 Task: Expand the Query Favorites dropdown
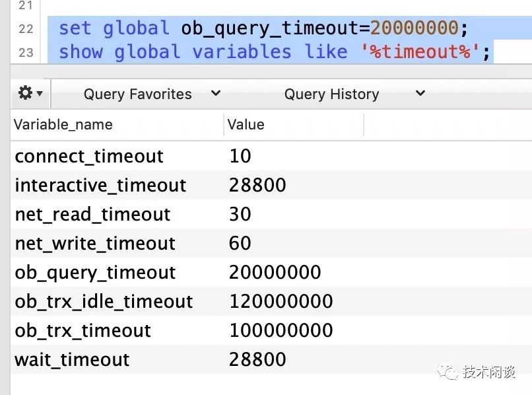152,94
